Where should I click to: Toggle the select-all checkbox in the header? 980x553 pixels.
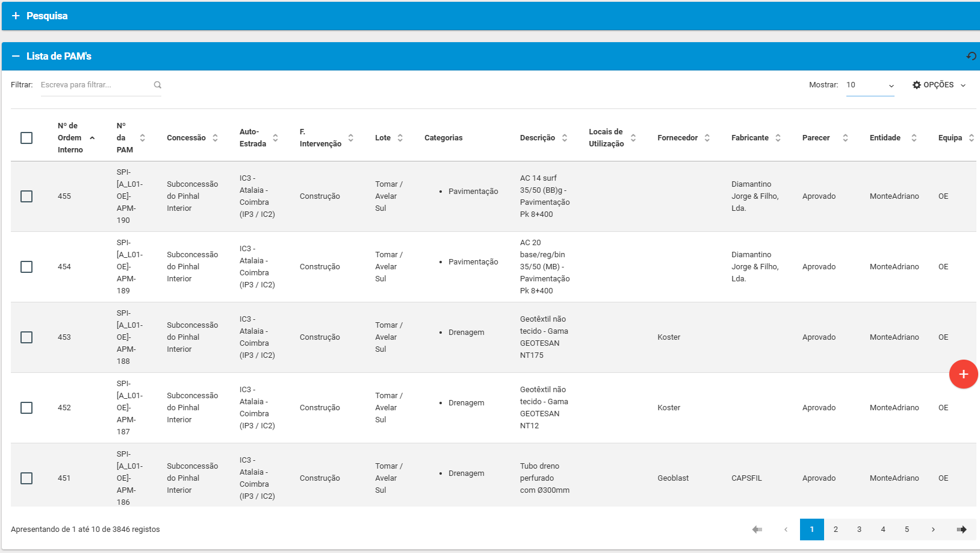coord(26,138)
